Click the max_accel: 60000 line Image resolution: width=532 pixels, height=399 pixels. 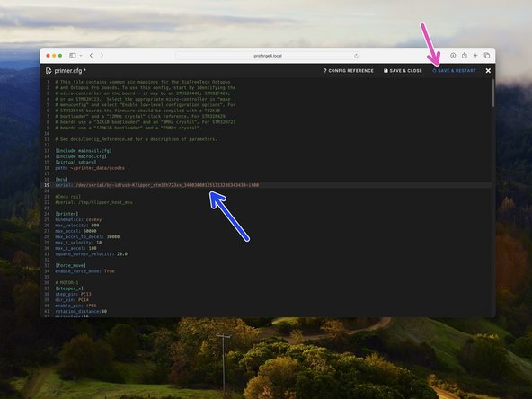[x=75, y=231]
